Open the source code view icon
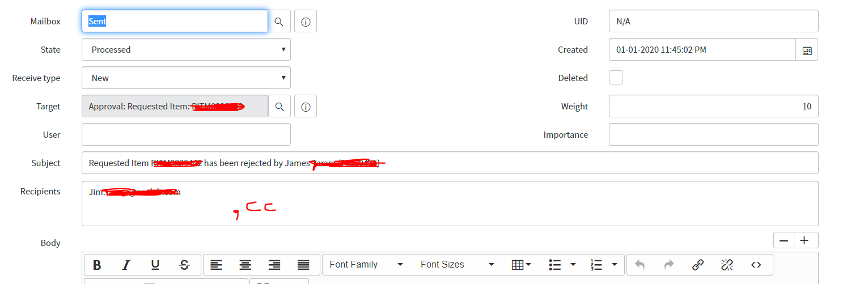The width and height of the screenshot is (868, 284). point(756,265)
